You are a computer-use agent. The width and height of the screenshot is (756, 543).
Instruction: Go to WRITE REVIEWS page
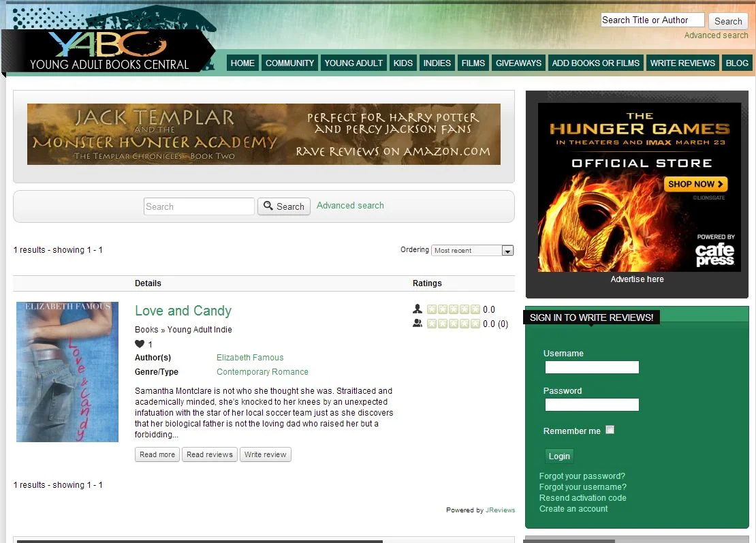(682, 63)
